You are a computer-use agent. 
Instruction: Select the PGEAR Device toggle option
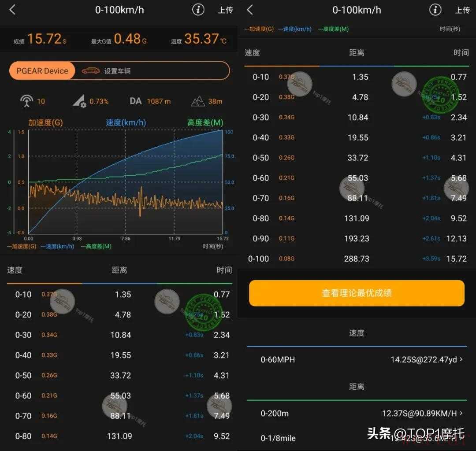[x=42, y=70]
